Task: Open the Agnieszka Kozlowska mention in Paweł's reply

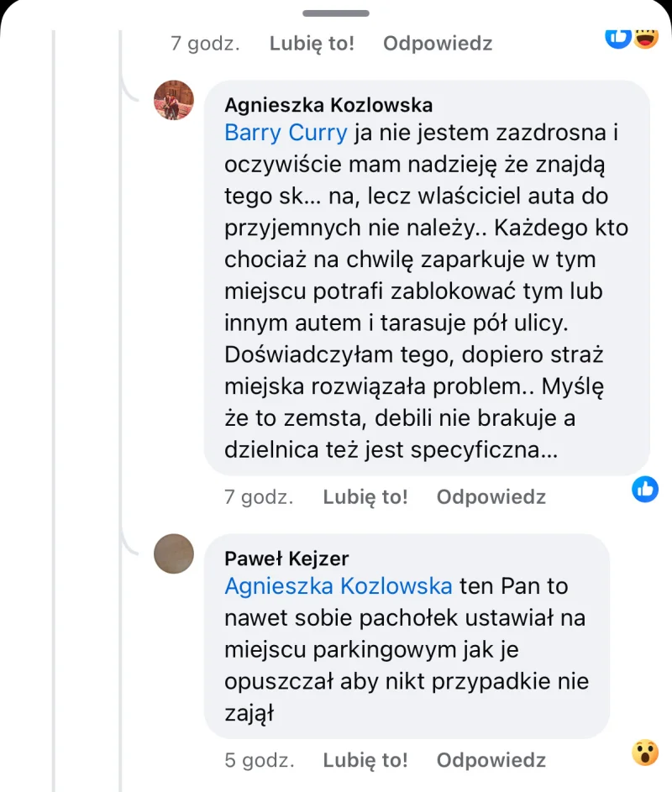Action: coord(338,586)
